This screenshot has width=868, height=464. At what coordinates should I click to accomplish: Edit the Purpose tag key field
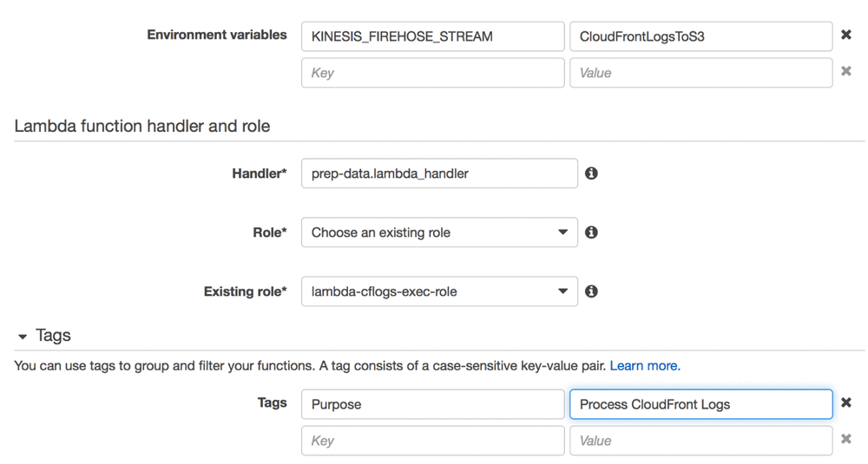click(432, 404)
